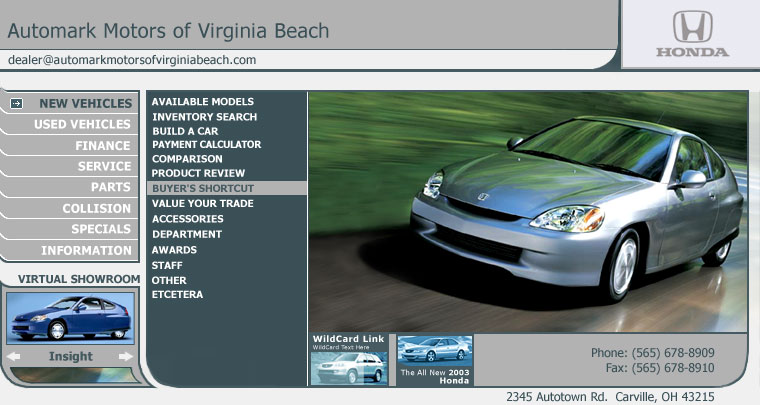Open the Collision section
Viewport: 760px width, 405px height.
(96, 208)
